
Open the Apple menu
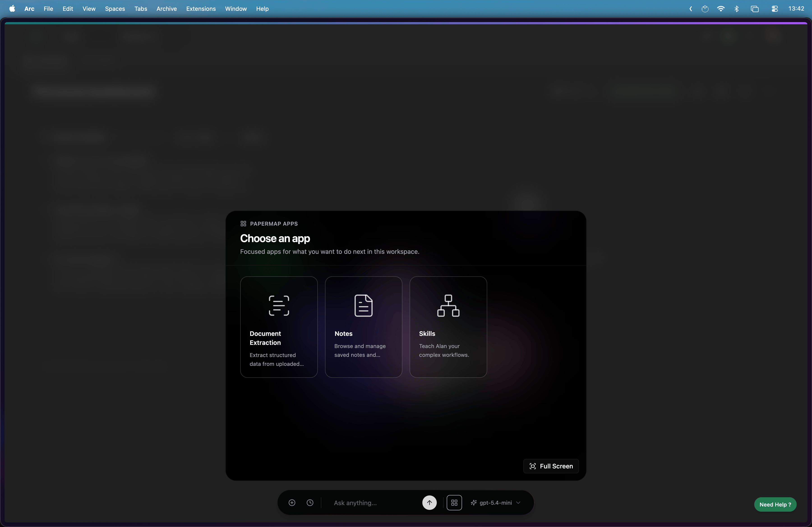(12, 9)
